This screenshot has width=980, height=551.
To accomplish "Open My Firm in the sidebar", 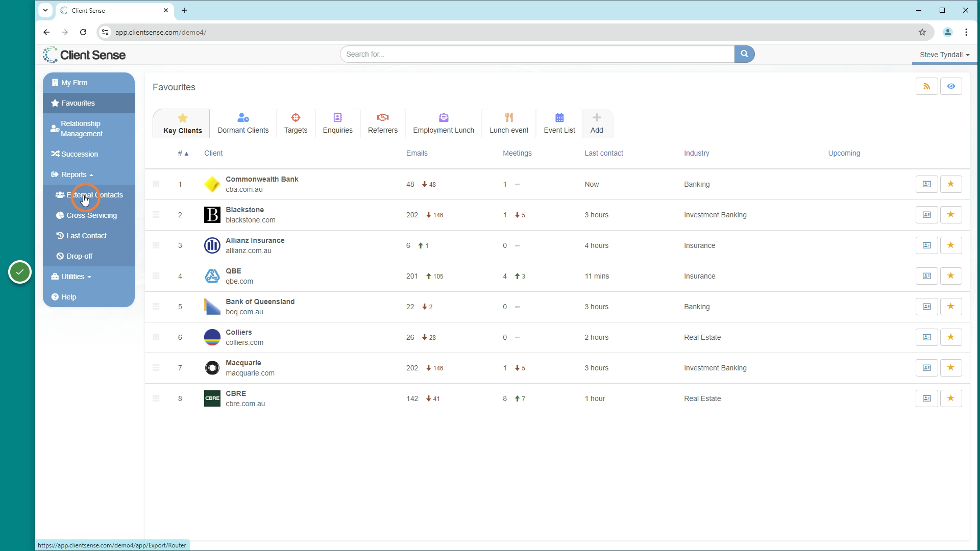I will click(89, 83).
